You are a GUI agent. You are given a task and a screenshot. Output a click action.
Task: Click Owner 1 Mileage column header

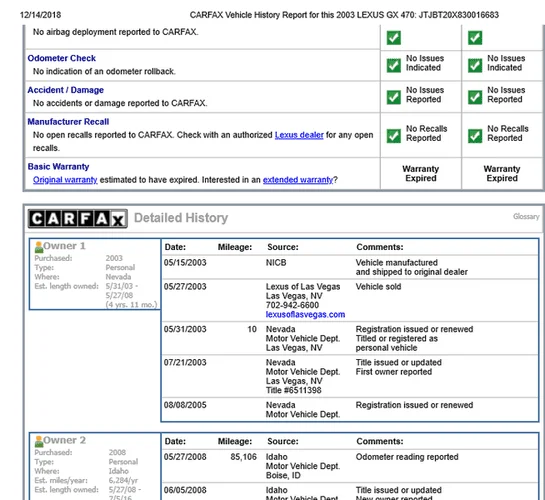coord(235,247)
